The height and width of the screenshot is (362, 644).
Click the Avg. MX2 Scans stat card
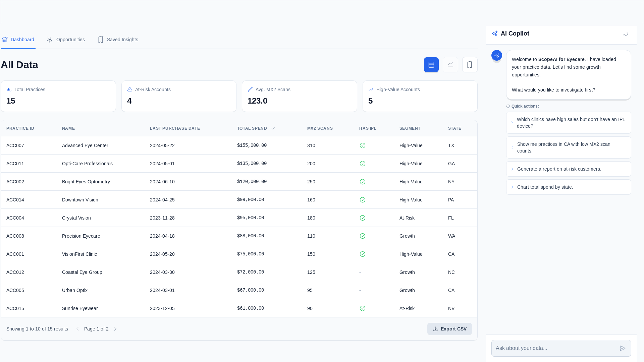300,96
